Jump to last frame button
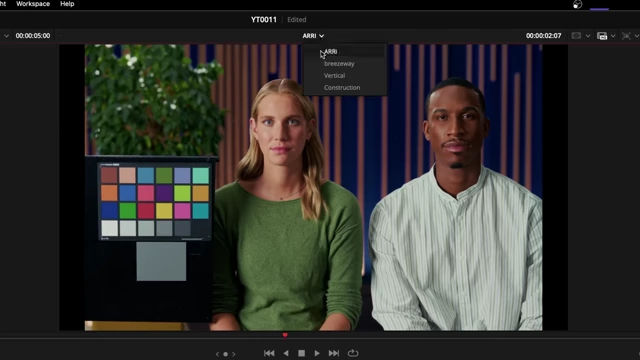640x360 pixels. pyautogui.click(x=333, y=353)
